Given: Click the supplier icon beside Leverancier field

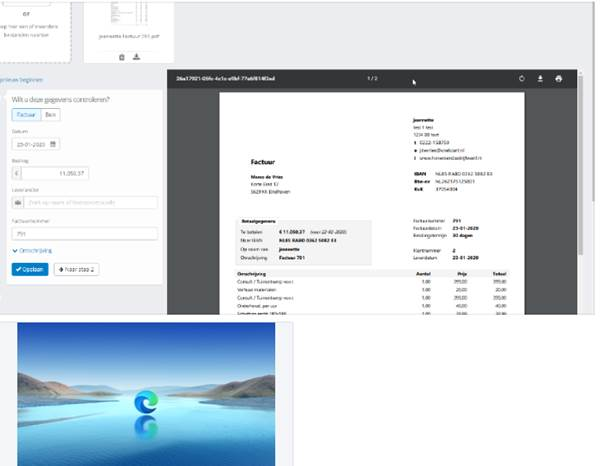Looking at the screenshot, I should (x=18, y=203).
